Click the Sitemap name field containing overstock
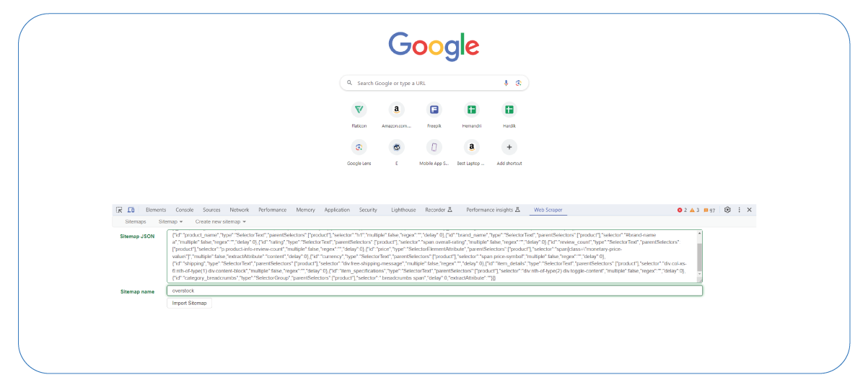The image size is (868, 385). tap(434, 291)
